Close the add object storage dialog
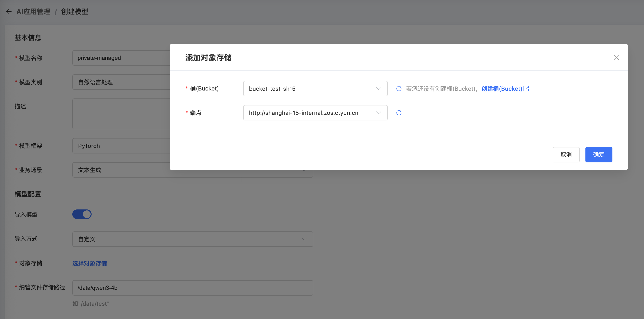Screen dimensions: 644x319 [x=616, y=57]
